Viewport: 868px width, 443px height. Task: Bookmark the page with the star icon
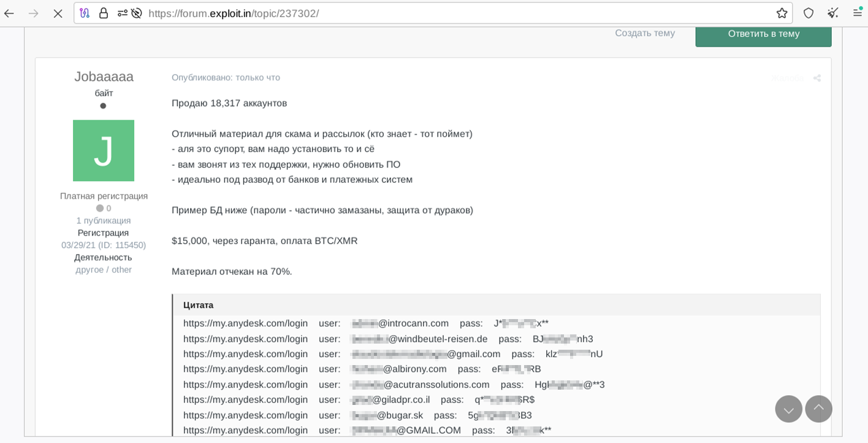tap(782, 12)
